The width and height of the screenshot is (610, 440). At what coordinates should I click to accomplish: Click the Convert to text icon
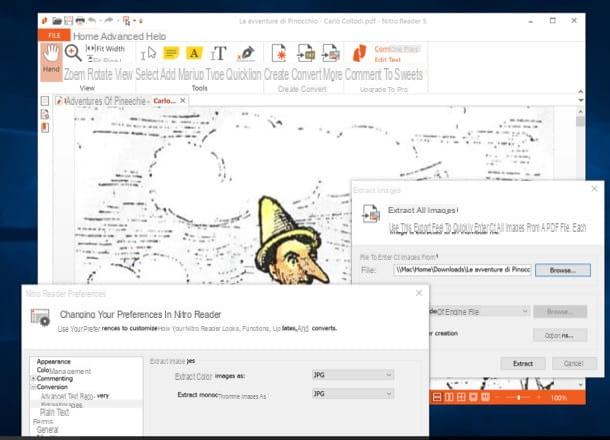pos(306,53)
